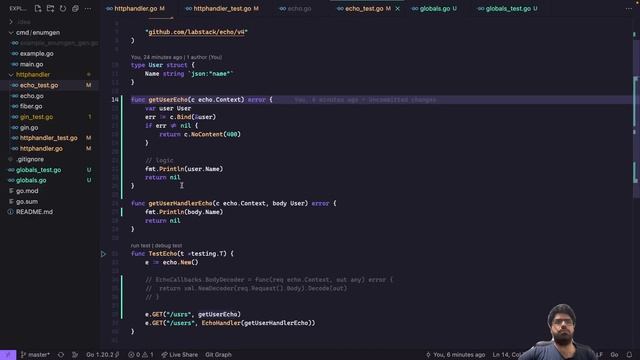The width and height of the screenshot is (640, 360).
Task: Refresh the Explorer file tree
Action: [63, 8]
